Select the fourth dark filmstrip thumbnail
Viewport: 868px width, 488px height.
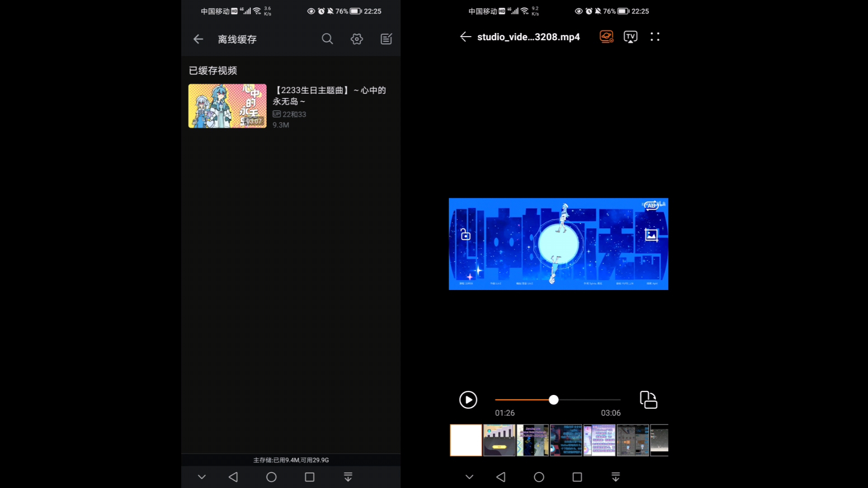[566, 440]
